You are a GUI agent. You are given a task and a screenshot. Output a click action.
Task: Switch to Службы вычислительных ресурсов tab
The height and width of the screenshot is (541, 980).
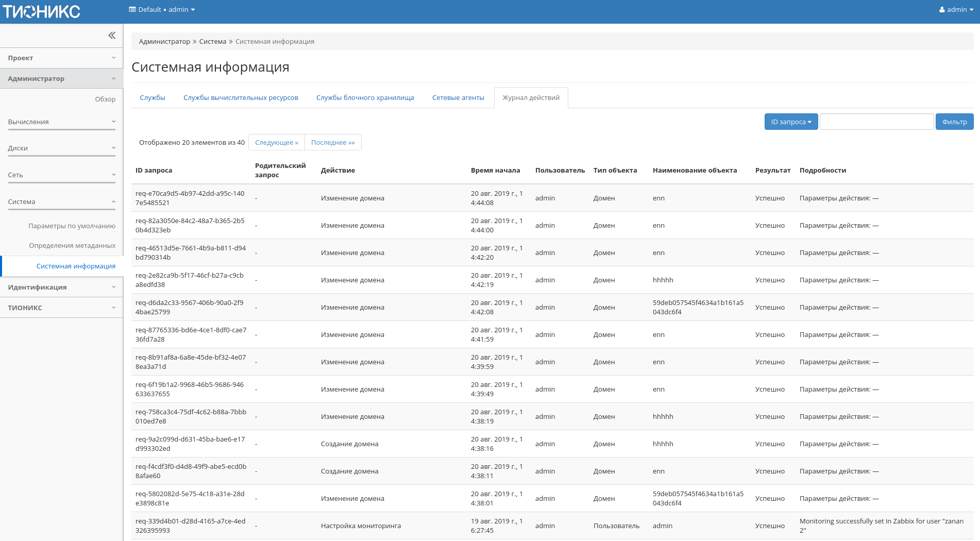[x=241, y=98]
